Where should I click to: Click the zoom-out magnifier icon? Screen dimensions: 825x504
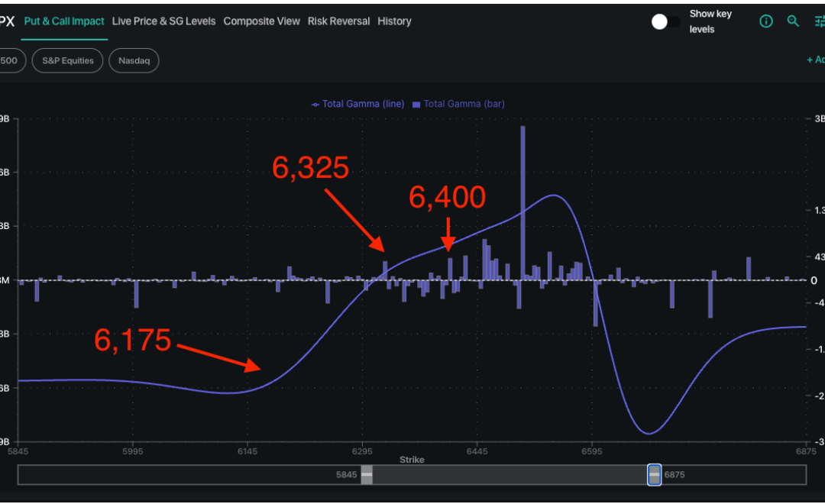pos(793,21)
